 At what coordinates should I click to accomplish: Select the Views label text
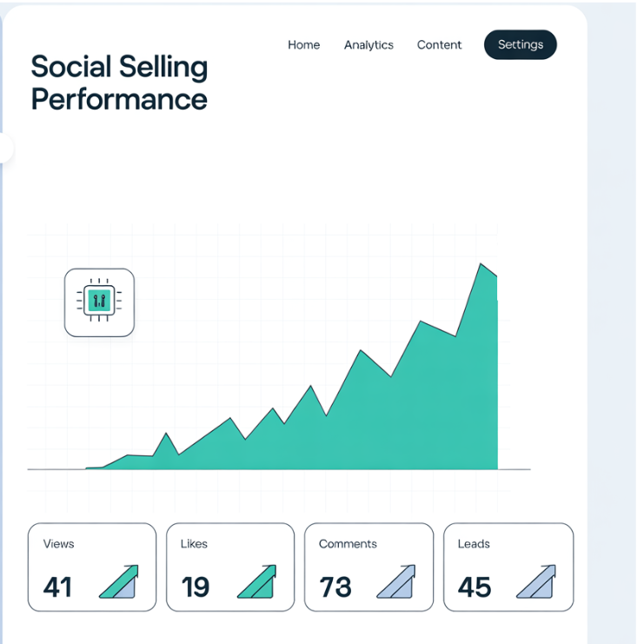point(59,544)
